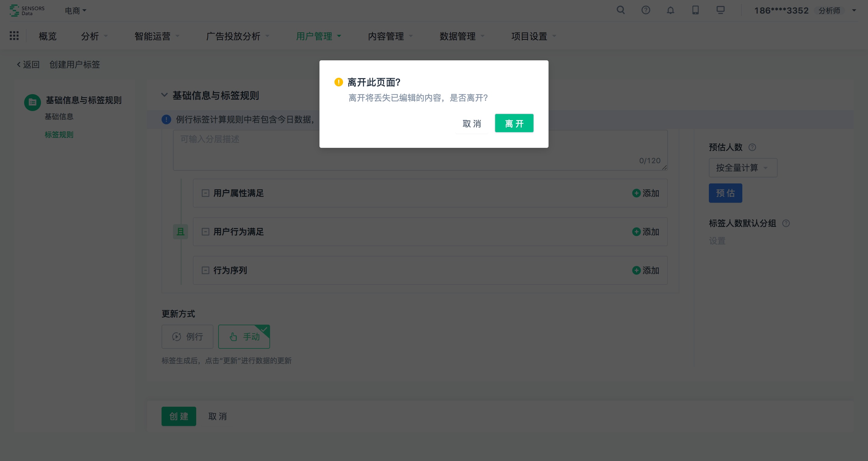Click the plus icon for 用户属性满足
This screenshot has width=868, height=461.
coord(636,193)
